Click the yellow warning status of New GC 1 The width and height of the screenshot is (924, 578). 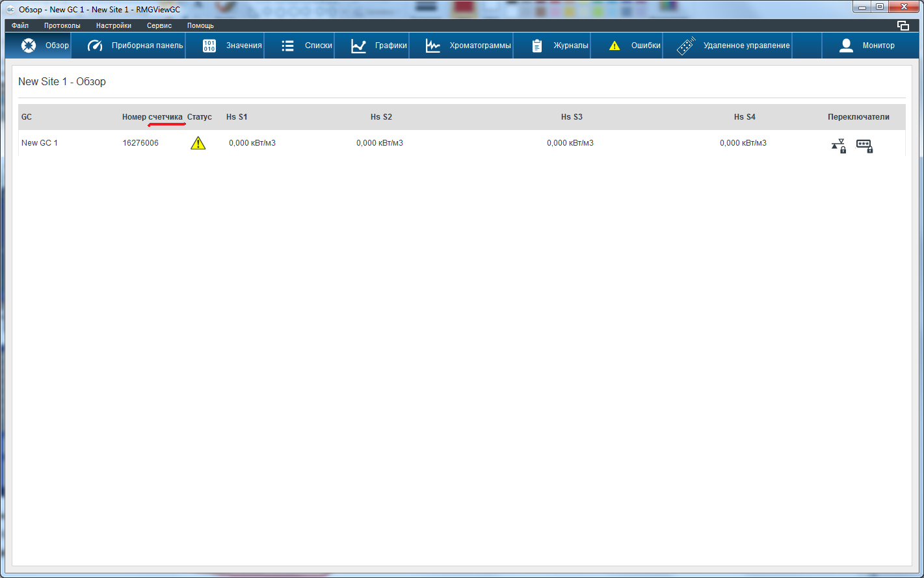point(198,143)
